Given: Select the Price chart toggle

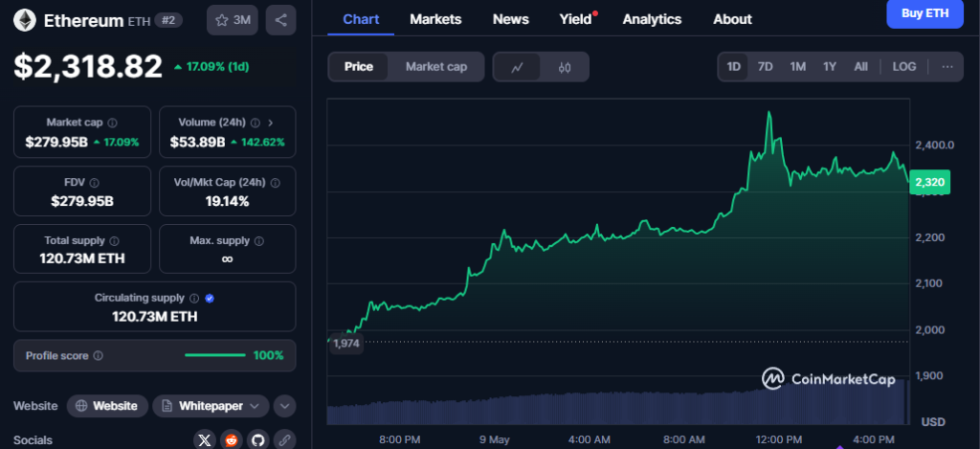Looking at the screenshot, I should tap(359, 67).
